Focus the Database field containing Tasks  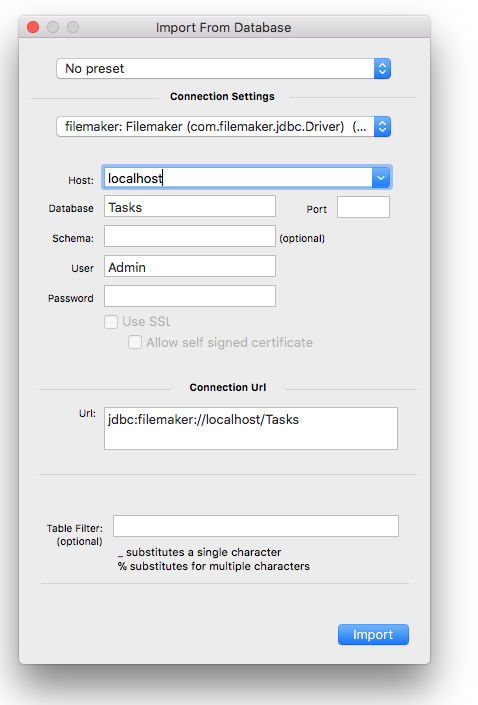click(x=190, y=207)
